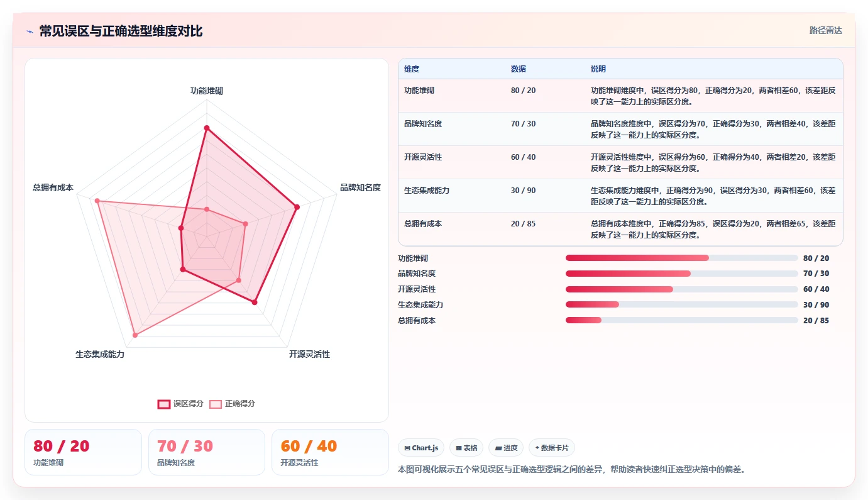Click the 总拥有成本 progress bar
868x500 pixels.
click(682, 320)
